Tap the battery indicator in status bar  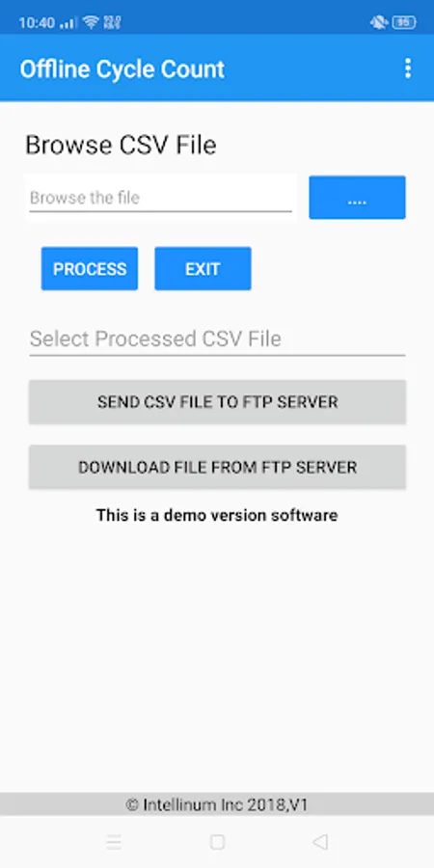pos(404,23)
